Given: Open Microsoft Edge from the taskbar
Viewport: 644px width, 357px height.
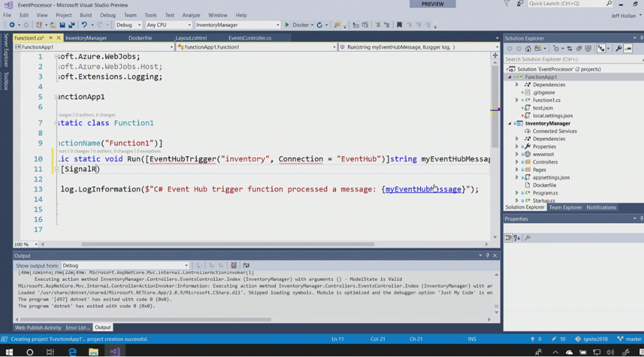Looking at the screenshot, I should click(x=72, y=351).
